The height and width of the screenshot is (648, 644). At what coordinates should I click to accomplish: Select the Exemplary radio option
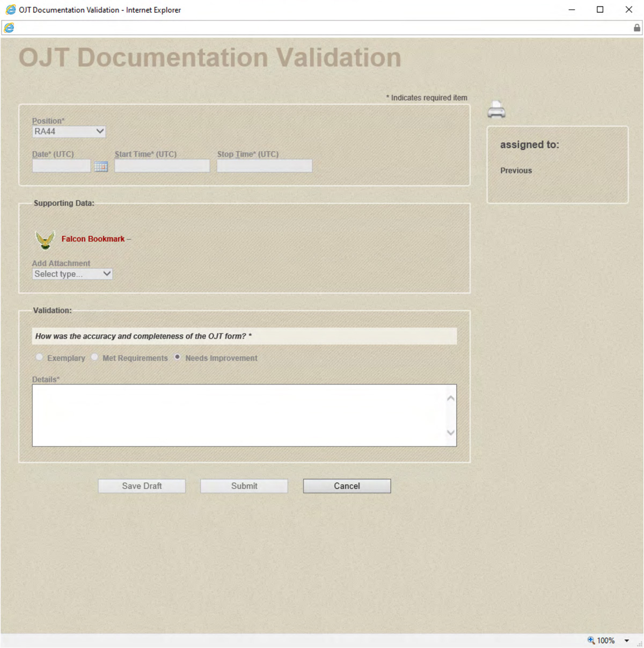pos(39,357)
